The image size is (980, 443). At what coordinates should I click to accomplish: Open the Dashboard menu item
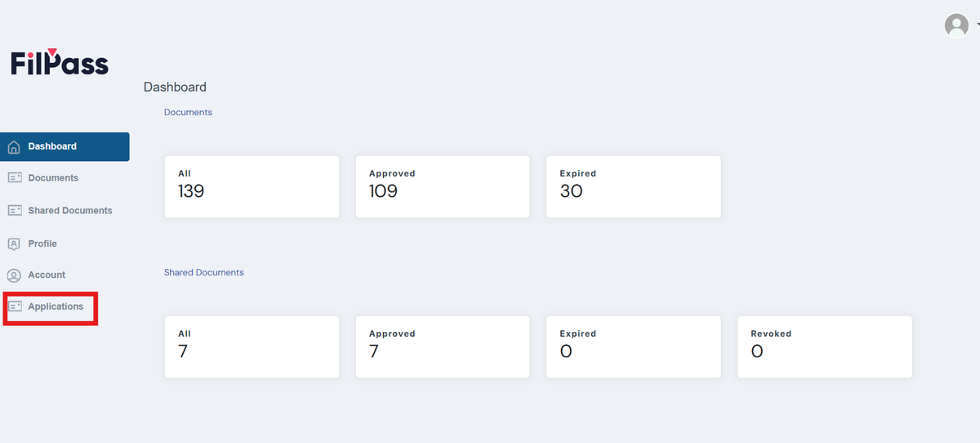52,146
